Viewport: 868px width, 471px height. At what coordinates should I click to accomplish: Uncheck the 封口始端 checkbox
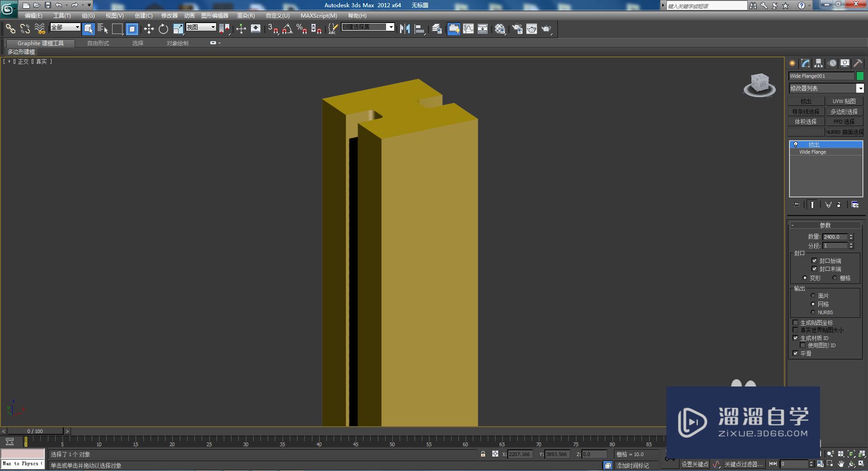pos(814,260)
